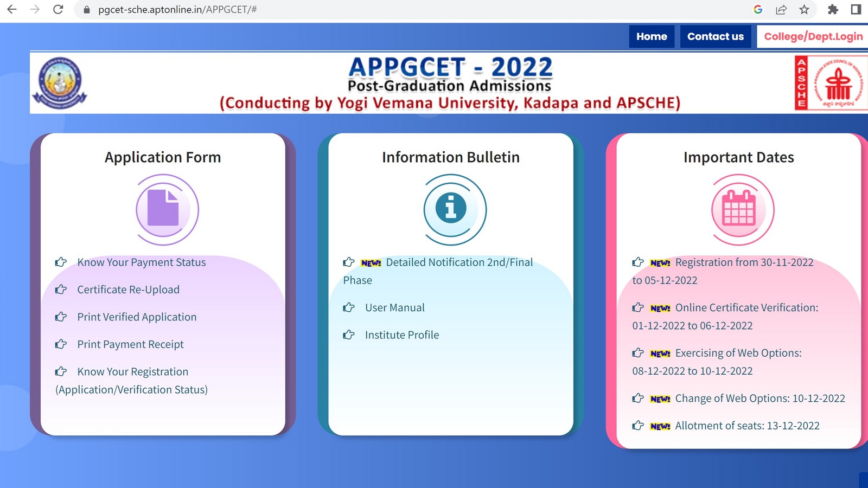The image size is (868, 488).
Task: Open the extensions puzzle icon
Action: (x=833, y=9)
